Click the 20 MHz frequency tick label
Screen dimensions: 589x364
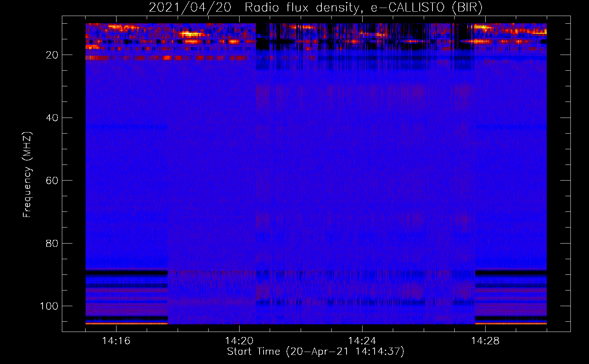pos(52,55)
